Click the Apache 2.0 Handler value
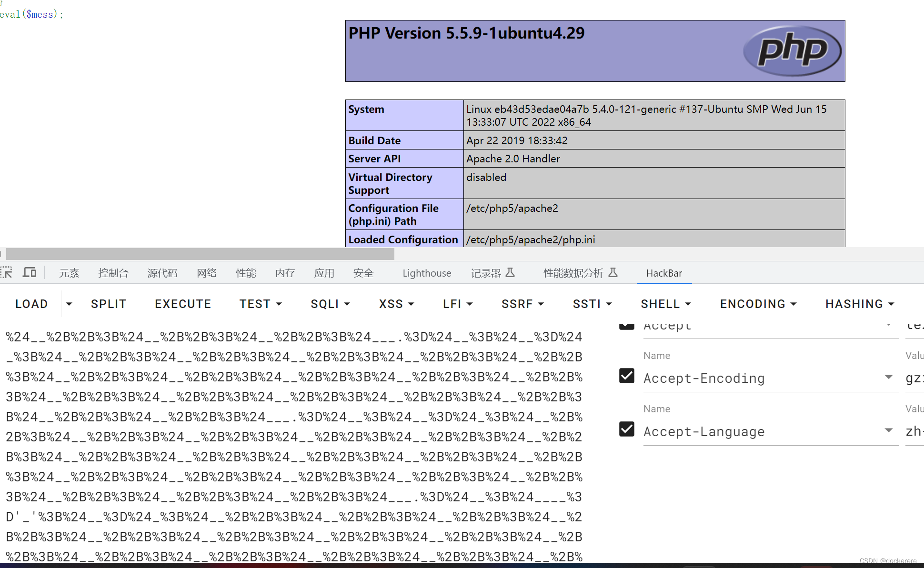The height and width of the screenshot is (568, 924). 513,159
